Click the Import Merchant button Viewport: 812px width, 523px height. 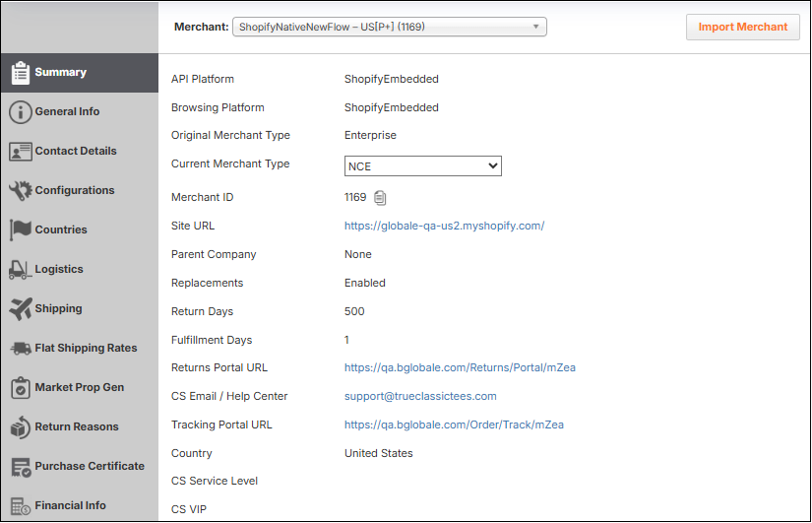[x=742, y=27]
